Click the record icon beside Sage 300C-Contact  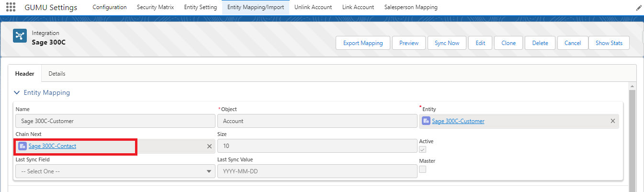[23, 146]
